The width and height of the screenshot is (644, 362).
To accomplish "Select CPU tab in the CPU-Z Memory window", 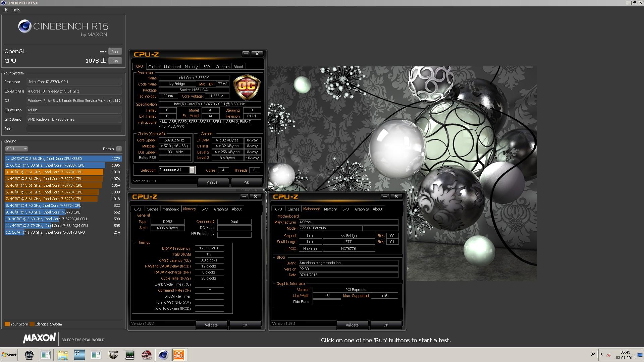I will 138,209.
